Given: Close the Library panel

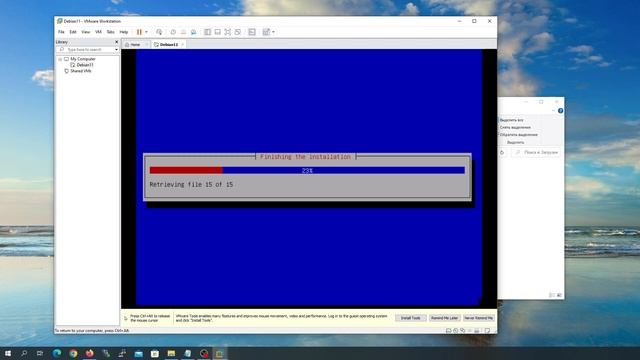Looking at the screenshot, I should coord(116,42).
